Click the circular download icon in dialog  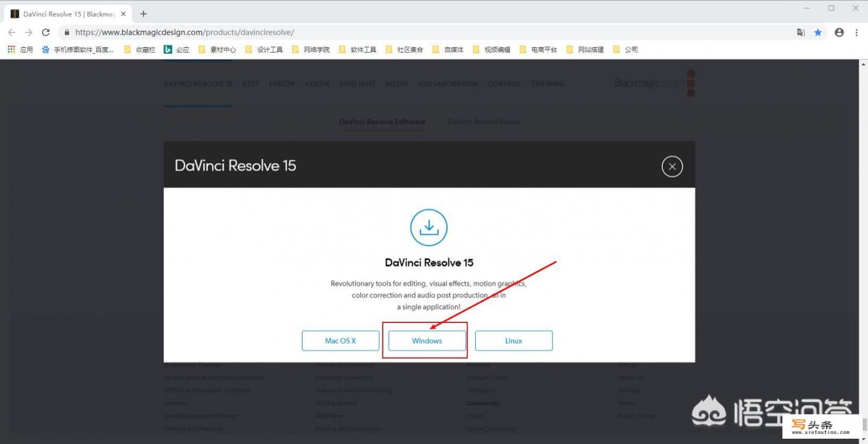pos(428,227)
